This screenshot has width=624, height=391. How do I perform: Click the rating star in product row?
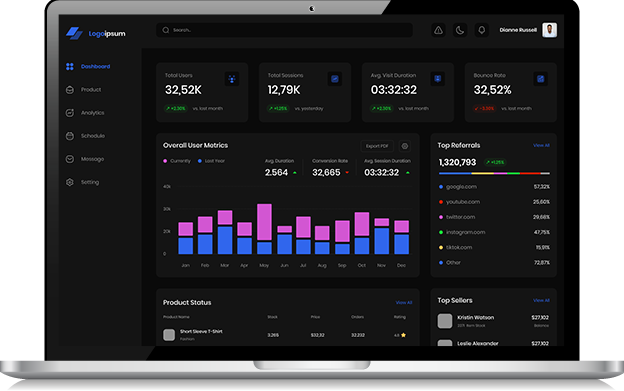(x=404, y=335)
